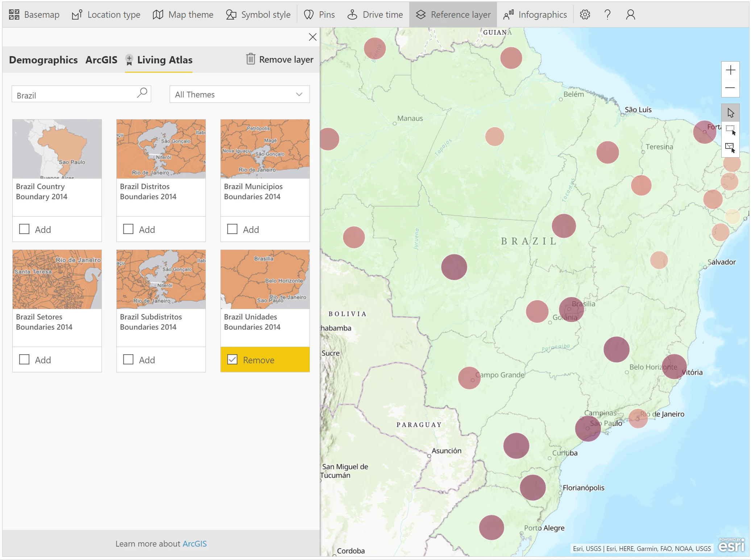Open the settings gear icon
Viewport: 751px width, 560px height.
pyautogui.click(x=585, y=14)
